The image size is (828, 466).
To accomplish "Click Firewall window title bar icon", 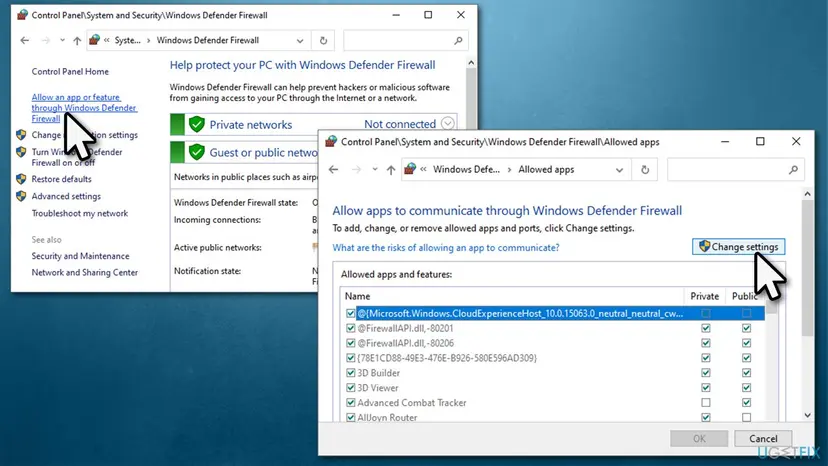I will pos(22,15).
